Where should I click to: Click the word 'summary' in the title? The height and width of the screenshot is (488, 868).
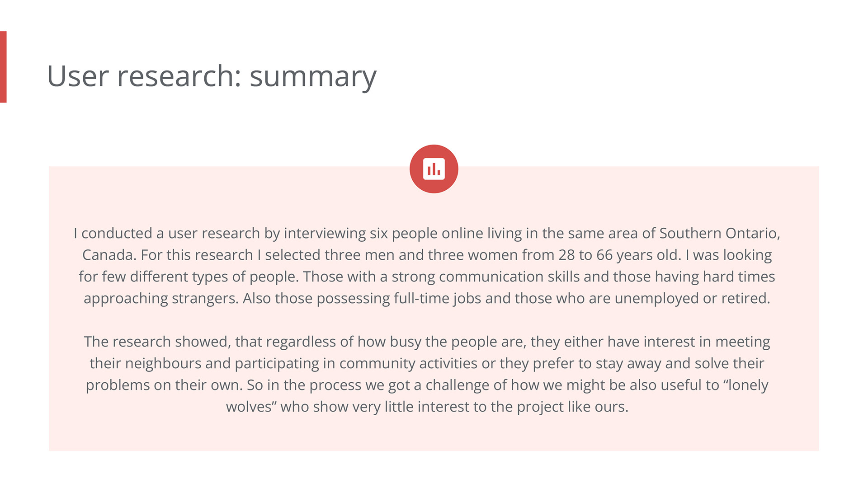click(313, 76)
